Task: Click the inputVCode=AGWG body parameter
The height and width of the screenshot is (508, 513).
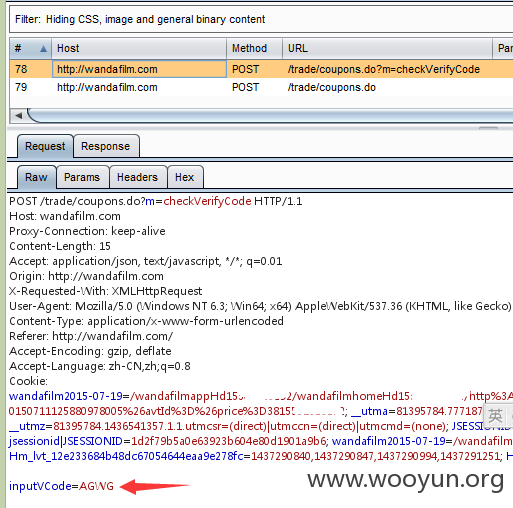Action: tap(61, 486)
